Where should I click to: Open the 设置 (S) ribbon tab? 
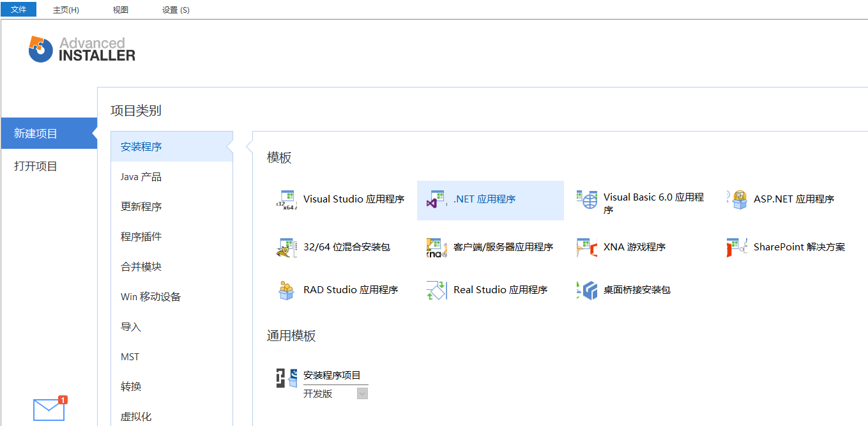coord(176,10)
